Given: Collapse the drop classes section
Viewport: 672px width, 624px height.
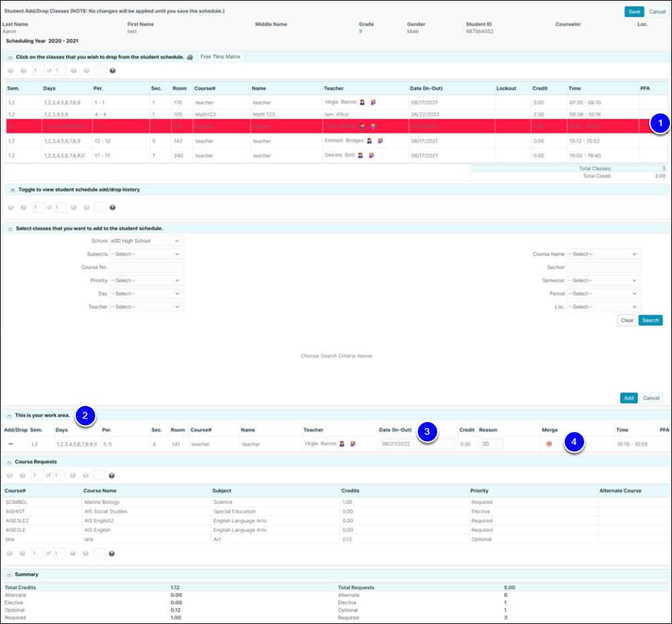Looking at the screenshot, I should [10, 57].
